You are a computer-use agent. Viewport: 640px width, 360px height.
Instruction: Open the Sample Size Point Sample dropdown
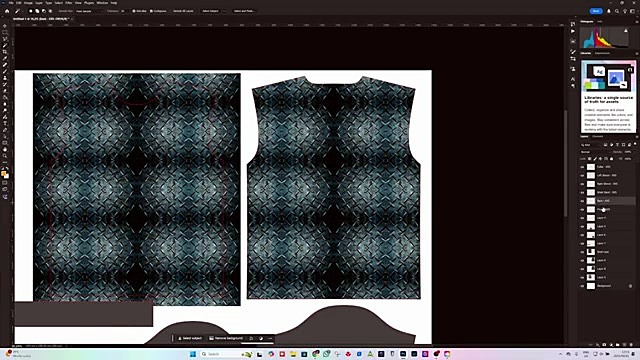click(x=89, y=11)
